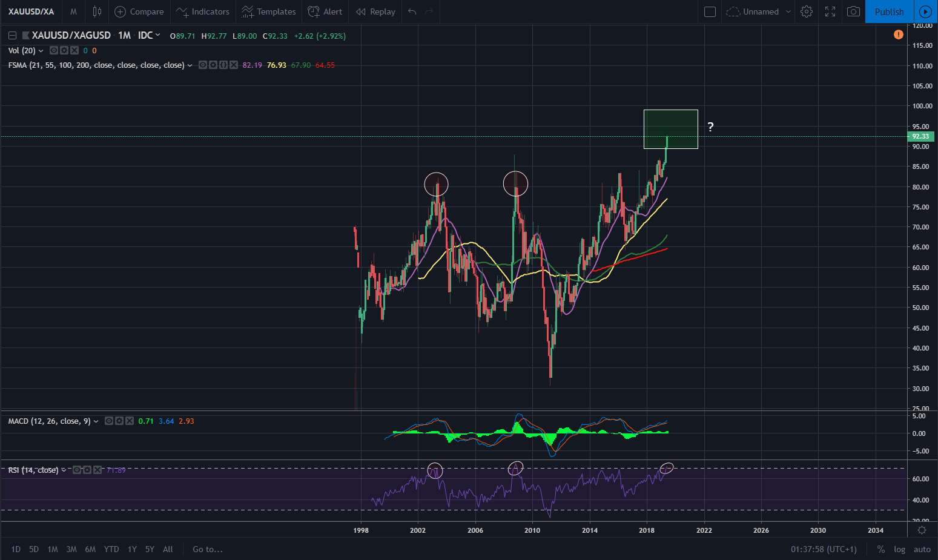Expand the FSMA indicator dropdown
This screenshot has width=938, height=560.
coord(190,65)
